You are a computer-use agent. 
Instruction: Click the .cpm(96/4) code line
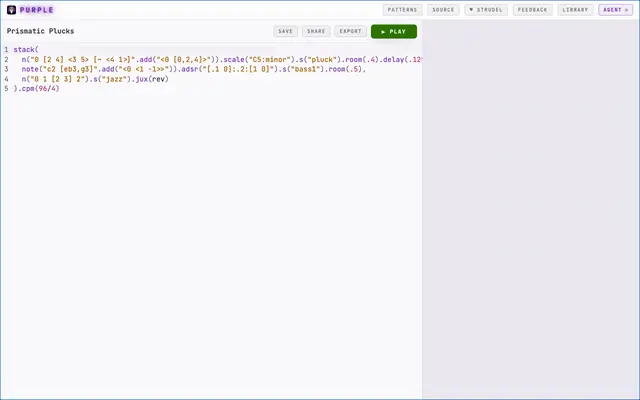(37, 89)
